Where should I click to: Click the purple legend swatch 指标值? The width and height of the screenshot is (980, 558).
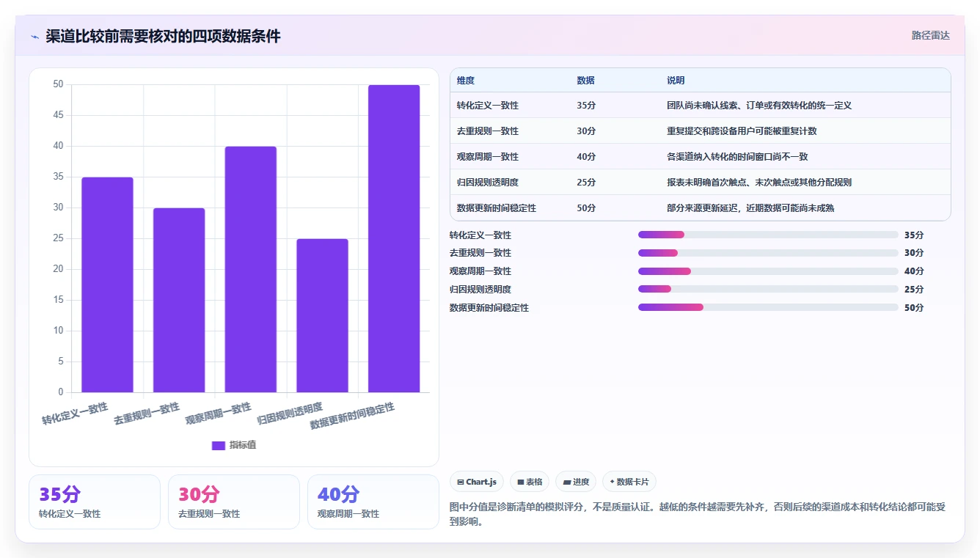point(219,445)
